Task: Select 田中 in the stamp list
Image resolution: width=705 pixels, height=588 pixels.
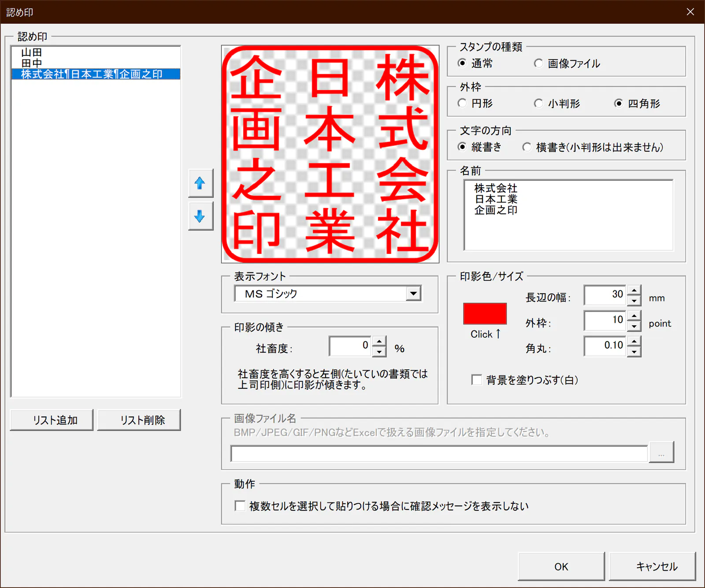Action: click(96, 63)
